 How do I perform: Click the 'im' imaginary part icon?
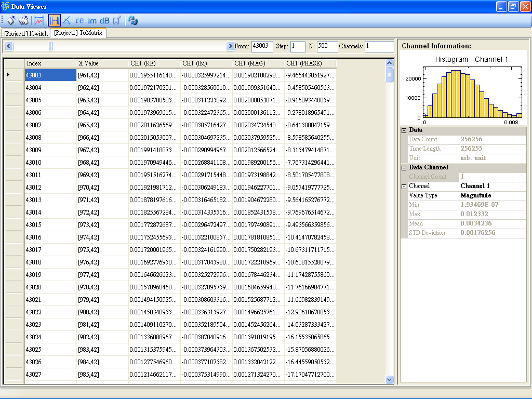pos(92,20)
